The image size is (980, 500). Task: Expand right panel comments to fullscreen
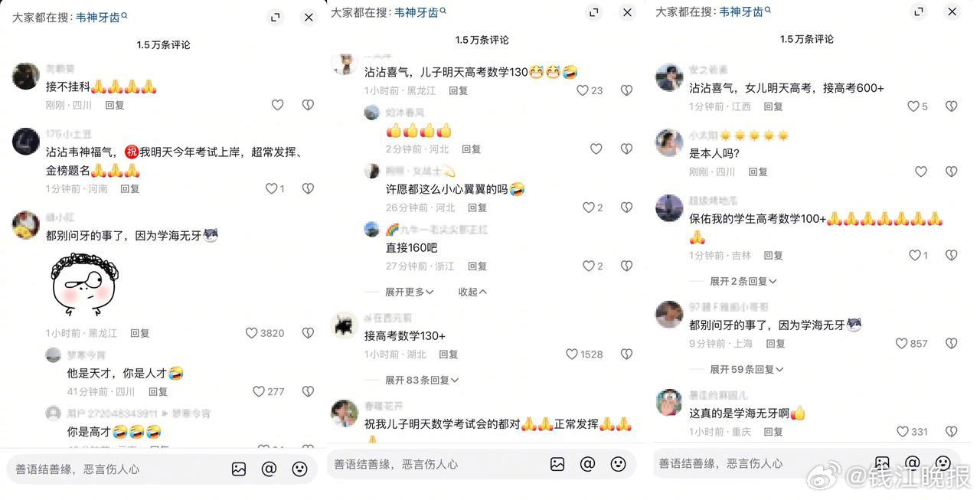click(918, 11)
